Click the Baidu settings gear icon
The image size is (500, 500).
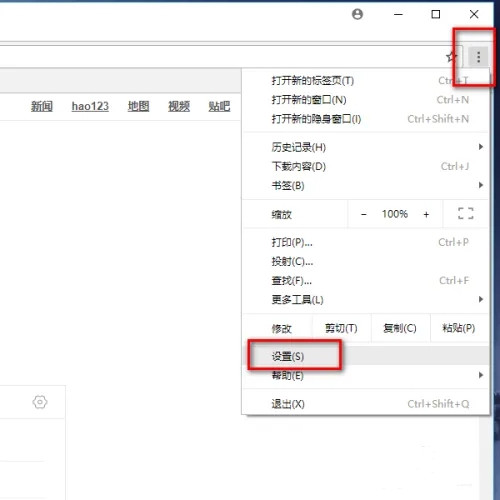pyautogui.click(x=40, y=402)
